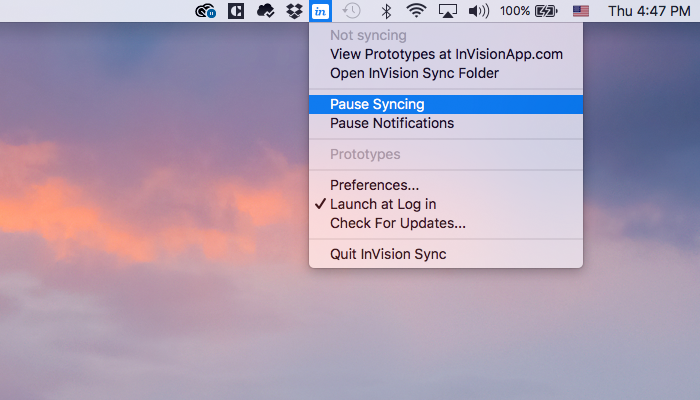Click the battery charging icon
700x400 pixels.
click(x=546, y=11)
